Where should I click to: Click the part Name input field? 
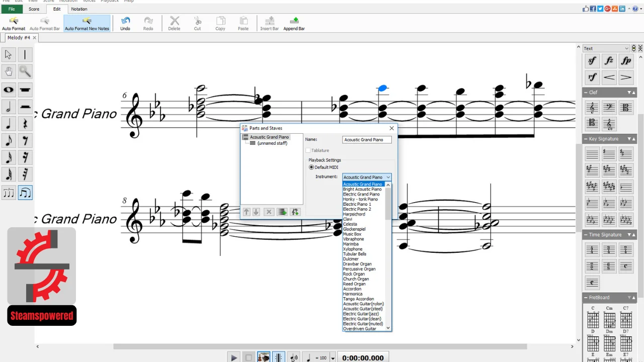[367, 140]
